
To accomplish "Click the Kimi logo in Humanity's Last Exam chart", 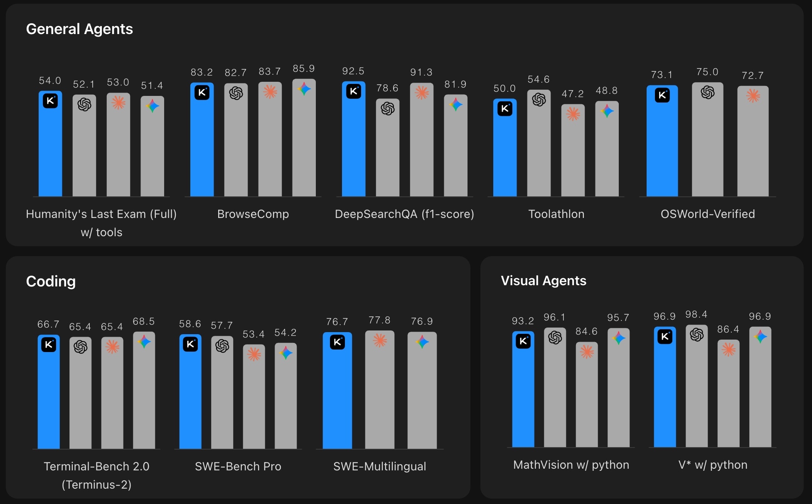I will pos(50,101).
